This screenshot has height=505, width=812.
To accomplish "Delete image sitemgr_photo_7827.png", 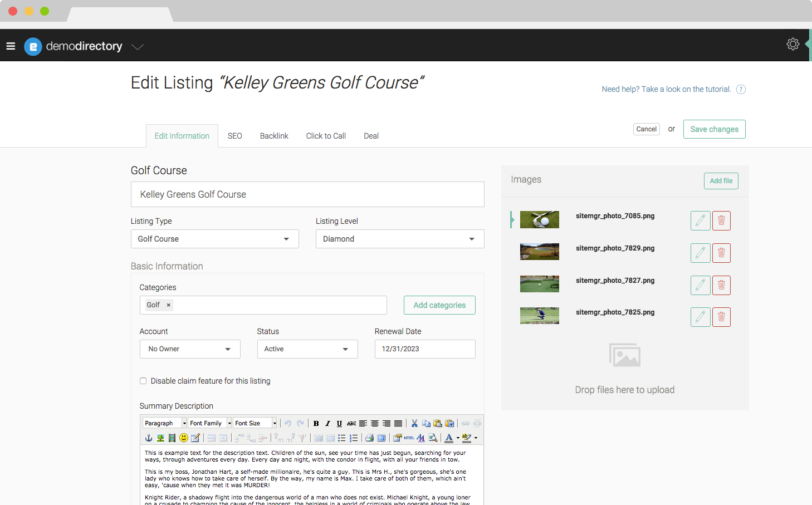I will pyautogui.click(x=721, y=285).
